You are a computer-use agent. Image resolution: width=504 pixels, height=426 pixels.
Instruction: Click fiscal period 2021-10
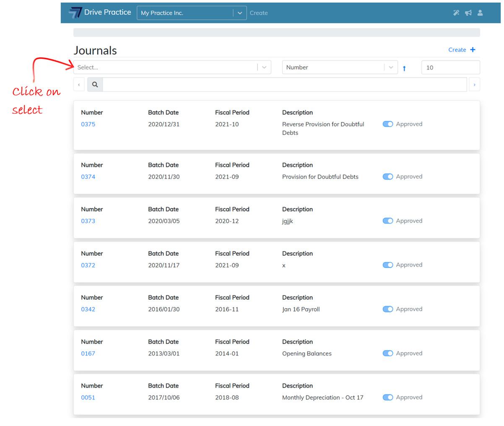point(227,124)
